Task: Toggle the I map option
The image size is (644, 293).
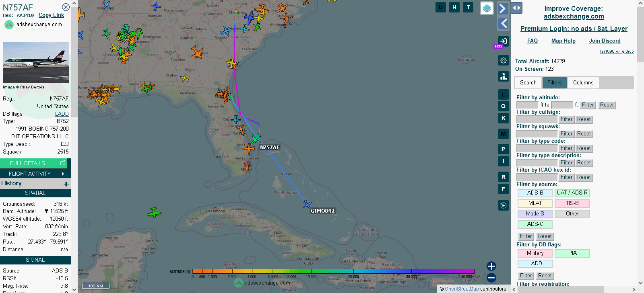Action: pyautogui.click(x=504, y=161)
